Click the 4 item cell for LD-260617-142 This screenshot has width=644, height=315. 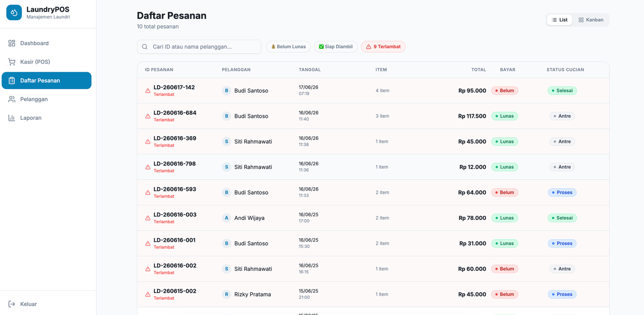pos(382,91)
